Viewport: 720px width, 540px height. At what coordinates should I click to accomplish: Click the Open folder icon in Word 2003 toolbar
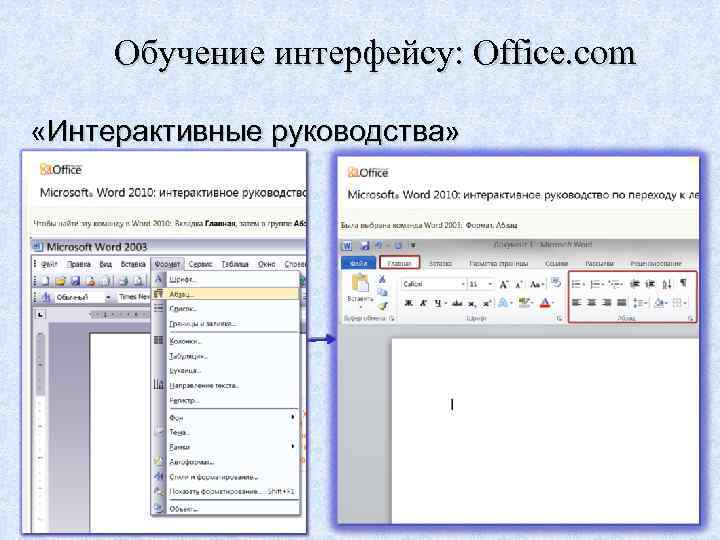coord(60,281)
